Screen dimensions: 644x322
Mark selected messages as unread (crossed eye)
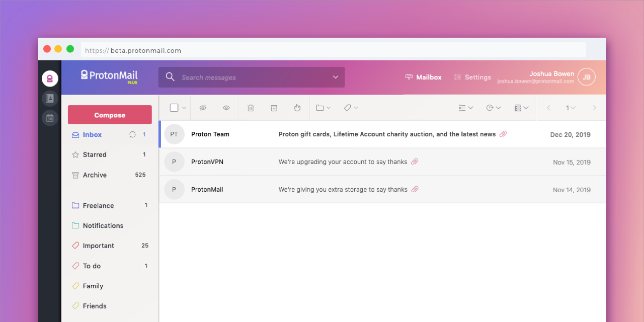tap(203, 108)
